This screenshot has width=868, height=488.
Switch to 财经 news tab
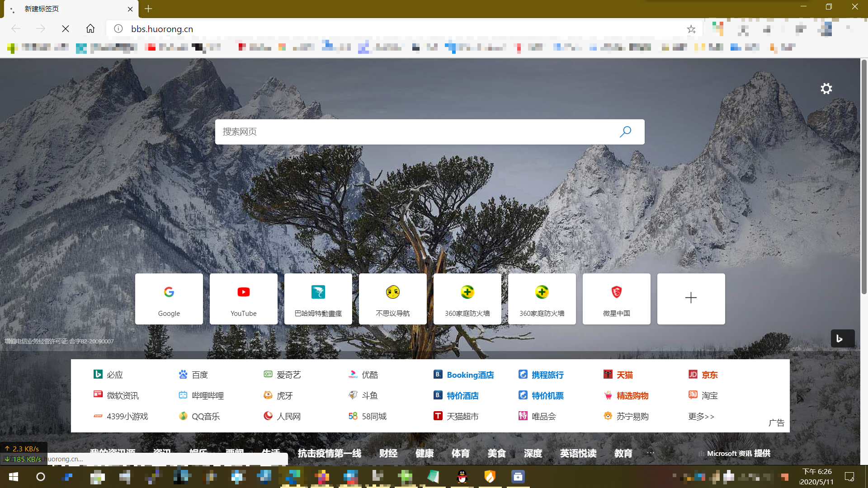[x=388, y=453]
